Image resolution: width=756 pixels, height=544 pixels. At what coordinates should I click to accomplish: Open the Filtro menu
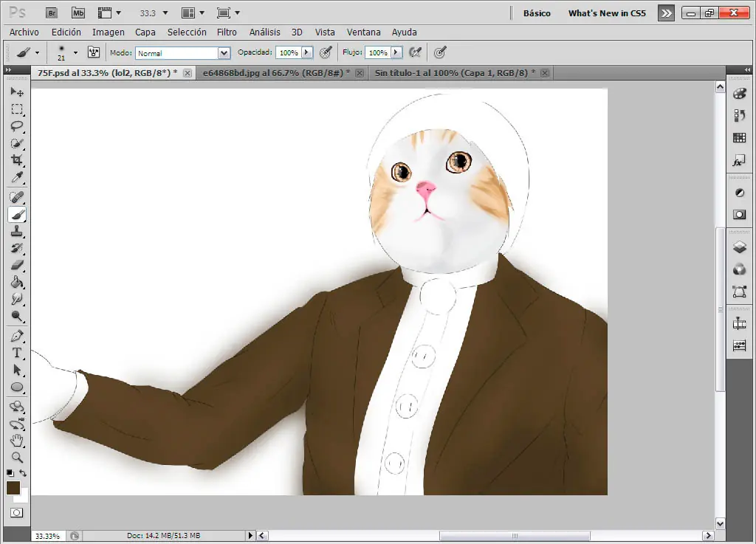coord(227,32)
